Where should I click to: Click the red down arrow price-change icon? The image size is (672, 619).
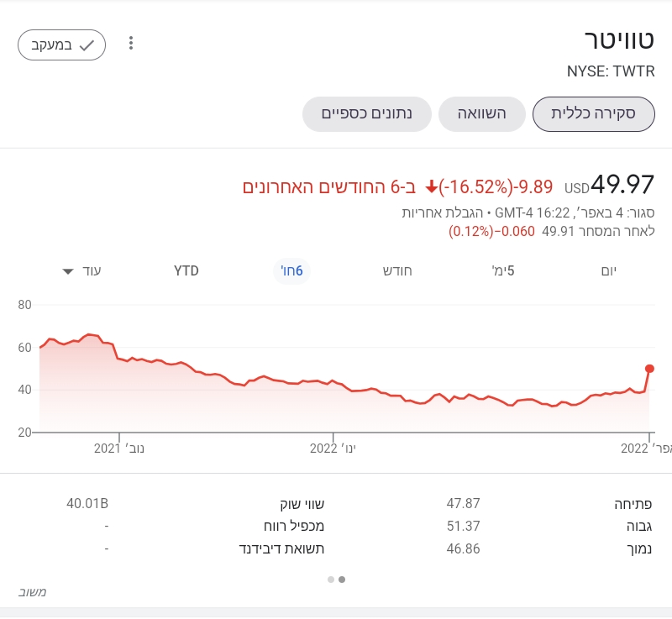[432, 186]
